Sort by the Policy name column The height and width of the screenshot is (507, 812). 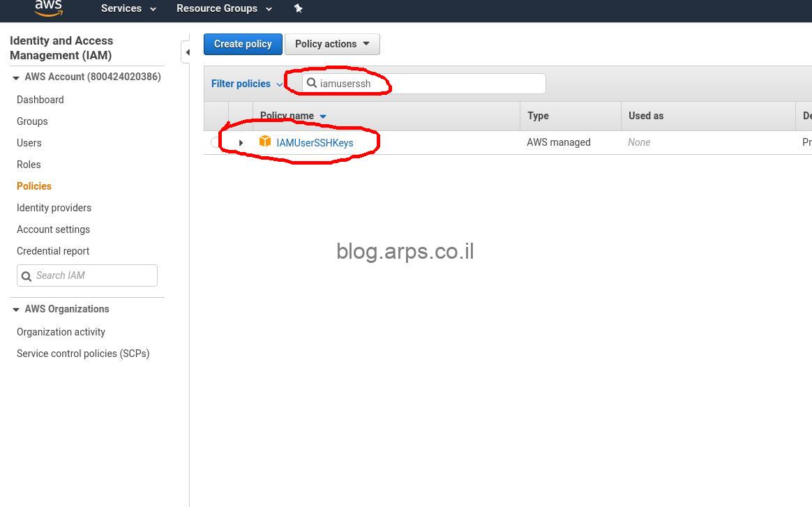click(292, 116)
